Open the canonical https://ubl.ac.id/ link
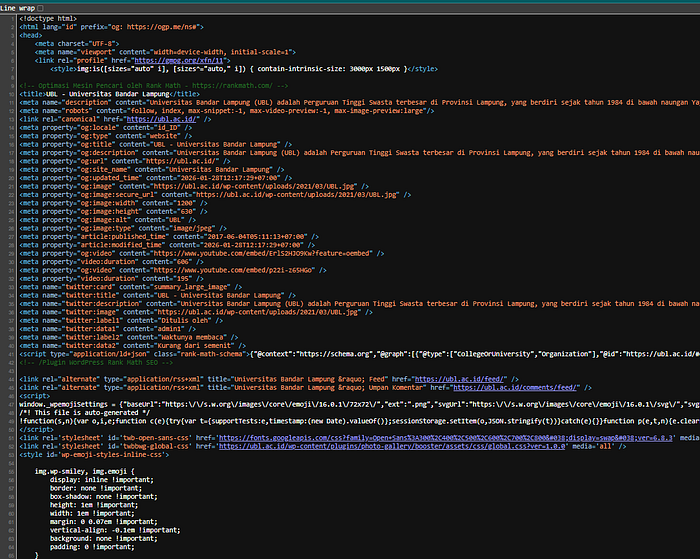The image size is (700, 559). click(161, 119)
